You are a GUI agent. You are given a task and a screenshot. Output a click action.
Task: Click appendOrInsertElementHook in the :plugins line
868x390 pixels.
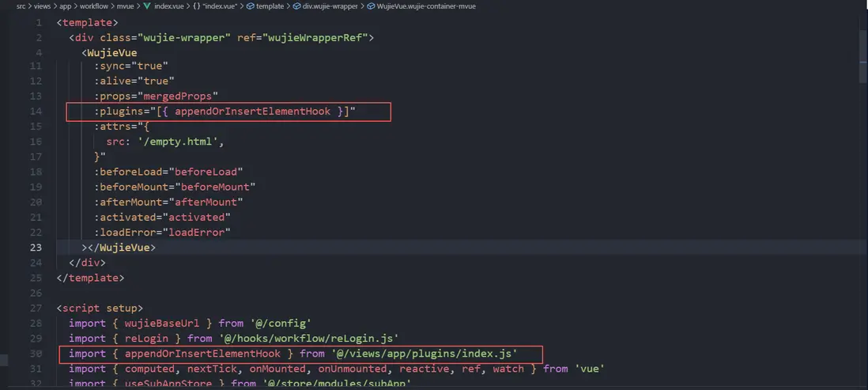pos(252,112)
